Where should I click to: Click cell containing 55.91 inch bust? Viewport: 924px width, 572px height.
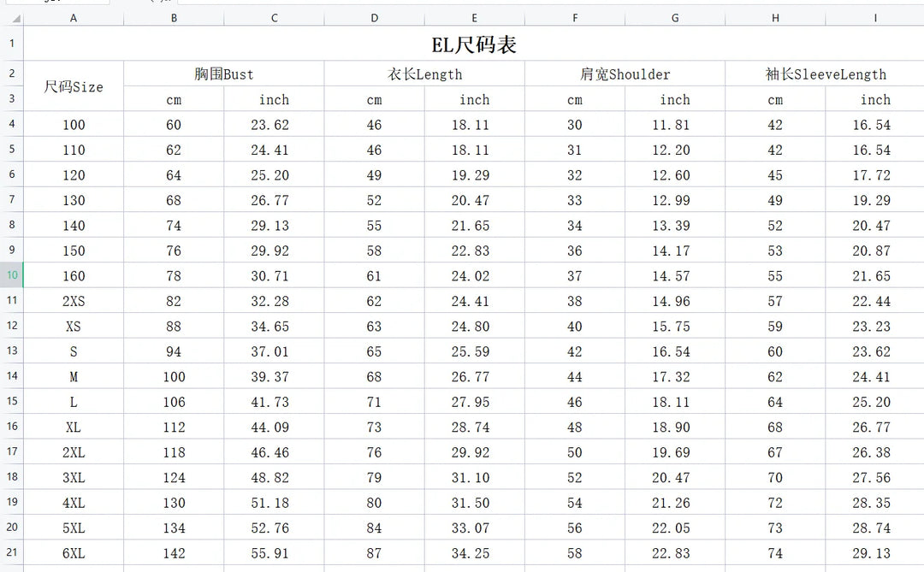(x=274, y=553)
